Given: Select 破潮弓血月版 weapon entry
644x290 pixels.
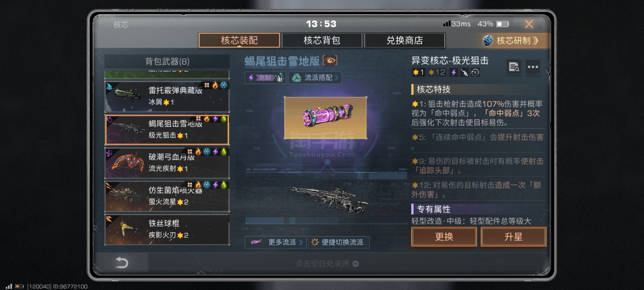Looking at the screenshot, I should [x=167, y=163].
